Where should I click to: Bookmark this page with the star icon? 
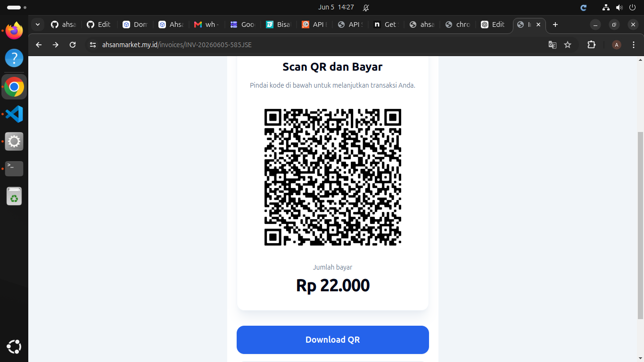click(x=568, y=45)
